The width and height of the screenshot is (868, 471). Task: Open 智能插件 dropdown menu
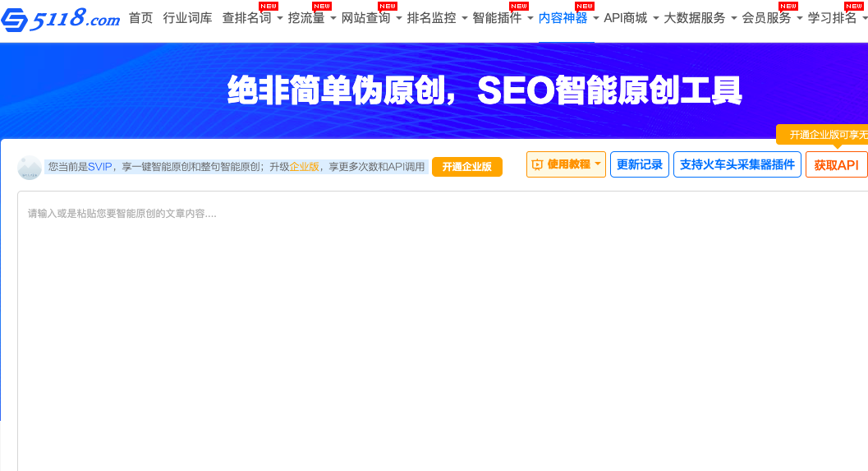[503, 18]
